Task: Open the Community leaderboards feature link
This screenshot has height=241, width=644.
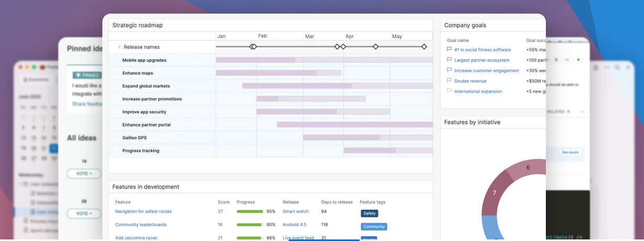Action: [141, 225]
